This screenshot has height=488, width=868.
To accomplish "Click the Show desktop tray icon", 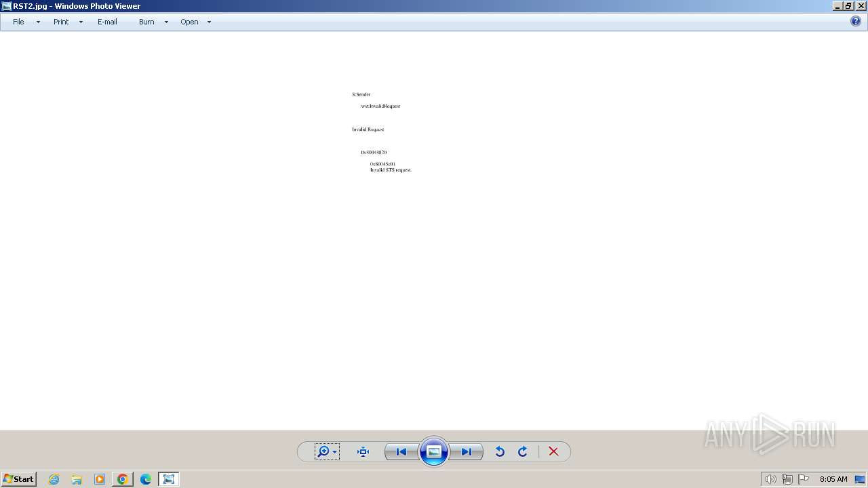I will (860, 479).
